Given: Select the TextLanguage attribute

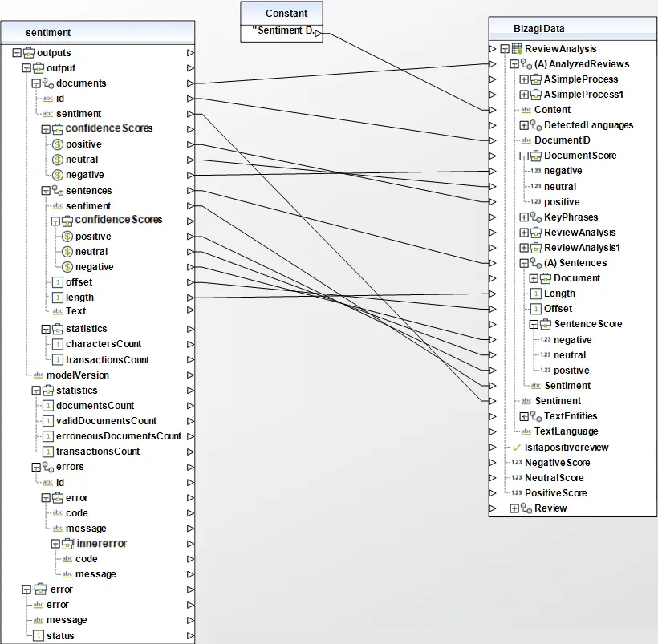Looking at the screenshot, I should [566, 431].
